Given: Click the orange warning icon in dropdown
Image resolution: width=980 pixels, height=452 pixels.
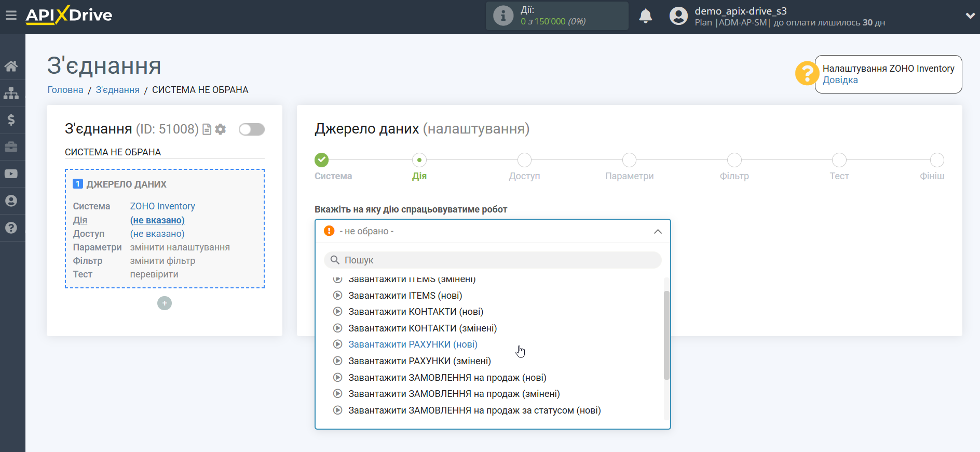Looking at the screenshot, I should click(x=329, y=231).
